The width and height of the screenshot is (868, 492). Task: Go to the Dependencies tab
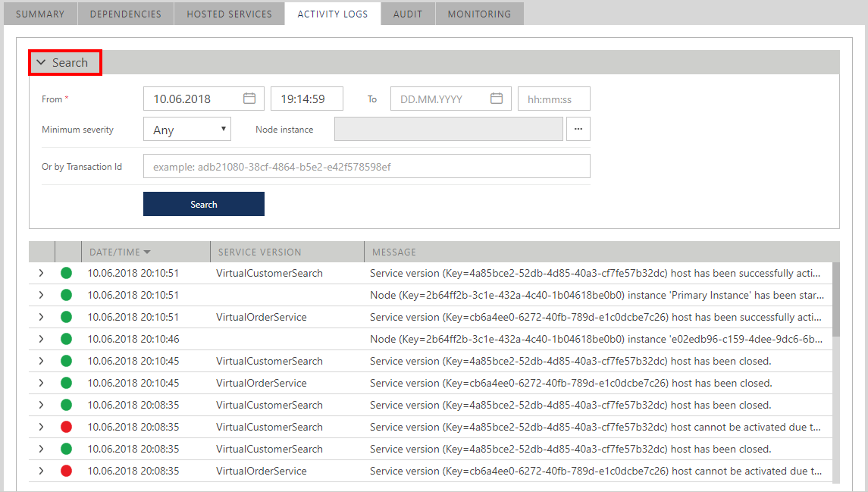(125, 14)
